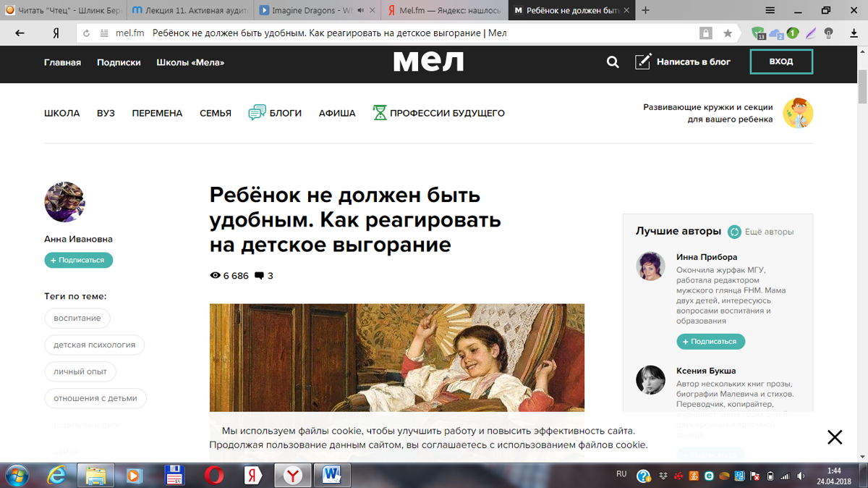Image resolution: width=868 pixels, height=488 pixels.
Task: Go to the СЕМЬЯ section
Action: 216,113
